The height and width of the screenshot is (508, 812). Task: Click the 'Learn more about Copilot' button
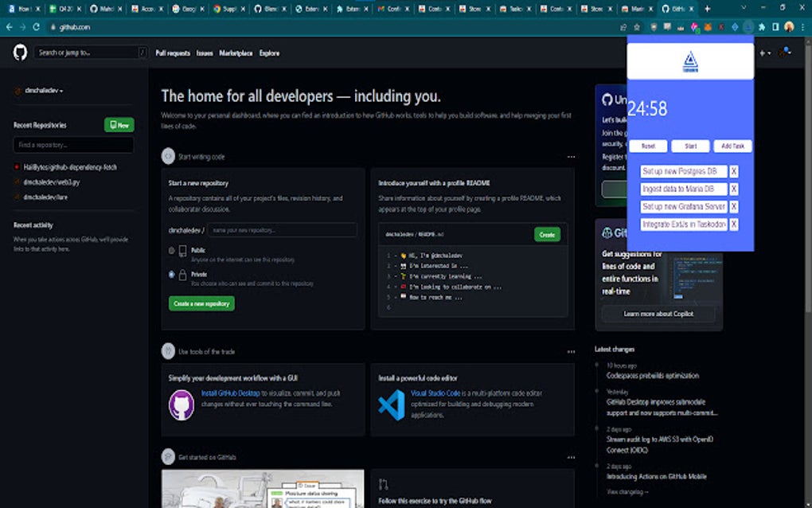click(x=659, y=314)
